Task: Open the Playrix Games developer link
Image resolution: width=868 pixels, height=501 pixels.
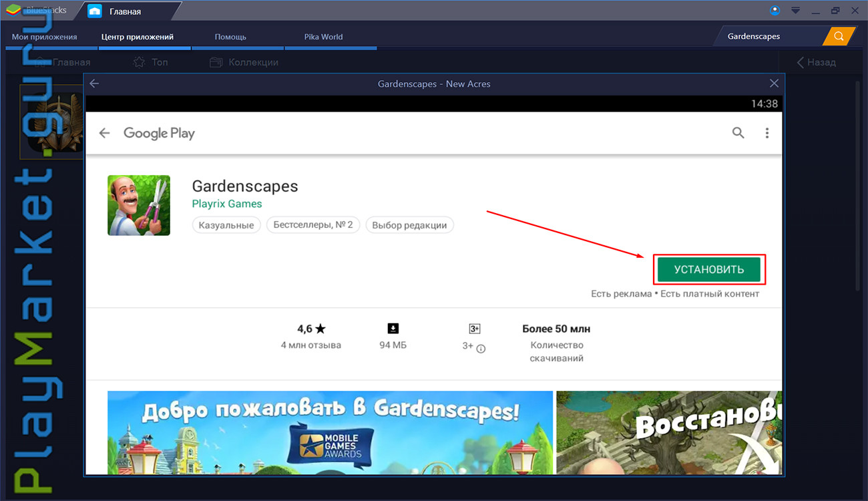Action: [227, 204]
